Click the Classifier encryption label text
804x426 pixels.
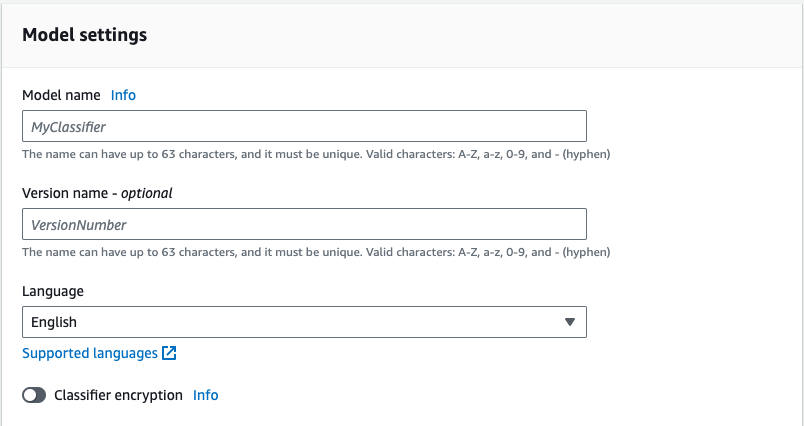pos(118,395)
